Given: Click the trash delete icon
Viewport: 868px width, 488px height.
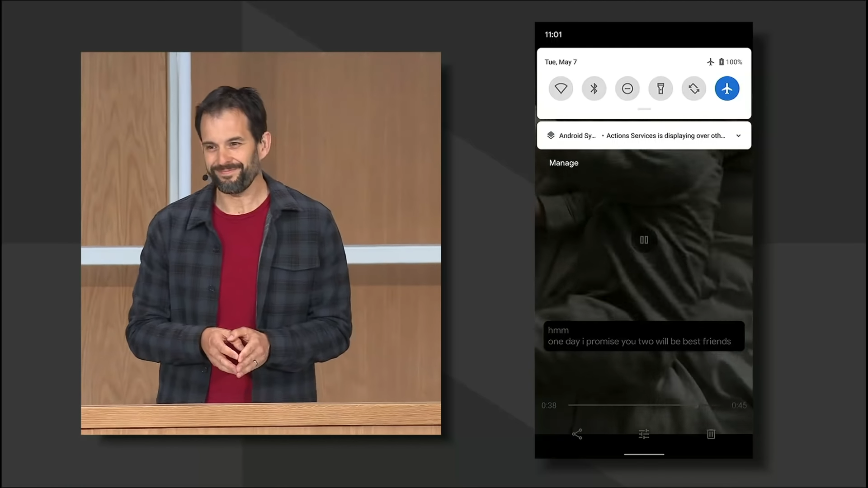Looking at the screenshot, I should (711, 434).
